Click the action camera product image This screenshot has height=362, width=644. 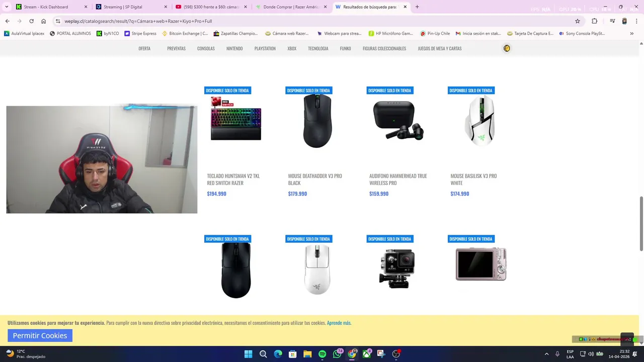pyautogui.click(x=397, y=268)
